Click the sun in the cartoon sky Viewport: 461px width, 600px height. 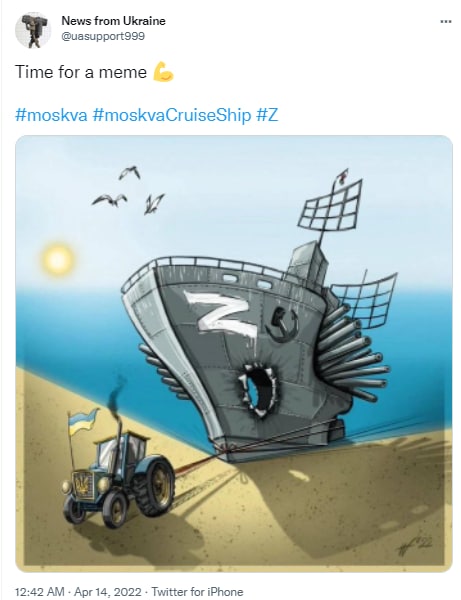pos(57,259)
